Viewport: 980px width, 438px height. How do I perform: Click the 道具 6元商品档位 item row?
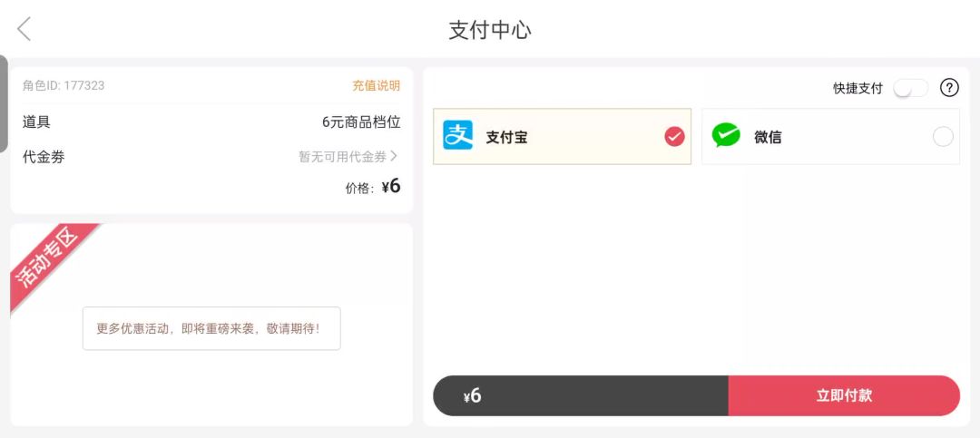click(211, 122)
